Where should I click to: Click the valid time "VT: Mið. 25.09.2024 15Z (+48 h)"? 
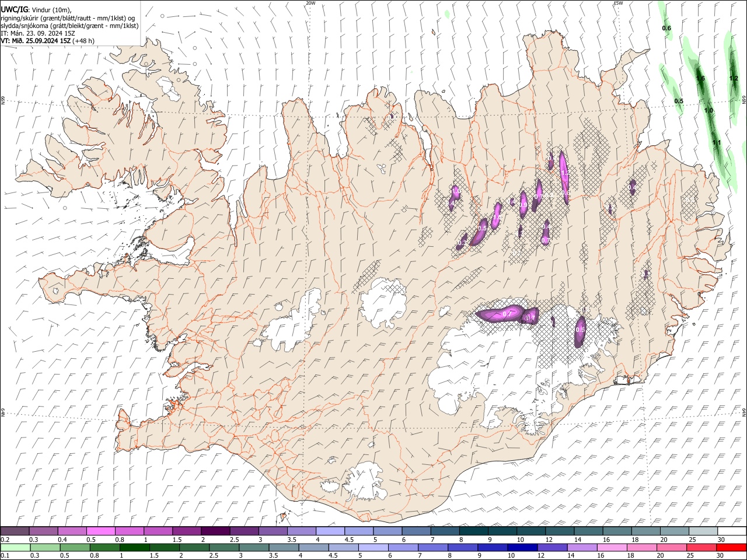tap(47, 41)
